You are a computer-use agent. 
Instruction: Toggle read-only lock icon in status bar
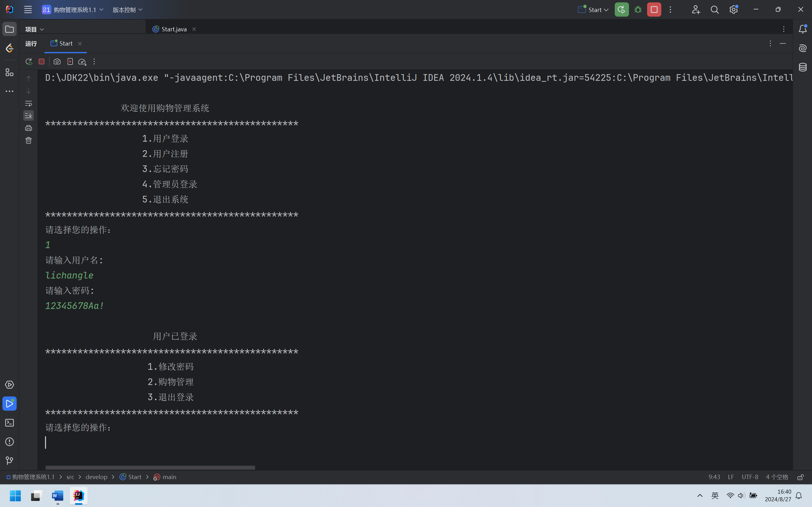801,477
